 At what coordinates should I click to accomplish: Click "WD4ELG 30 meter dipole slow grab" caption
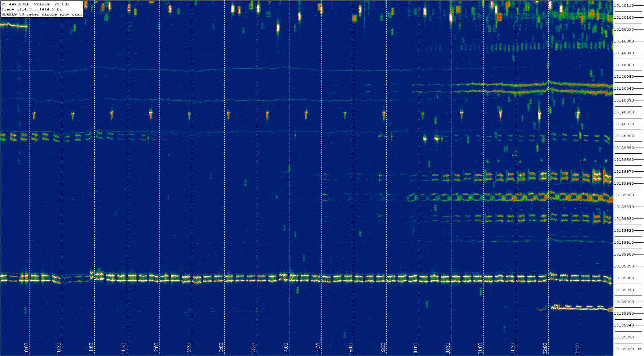(x=42, y=14)
